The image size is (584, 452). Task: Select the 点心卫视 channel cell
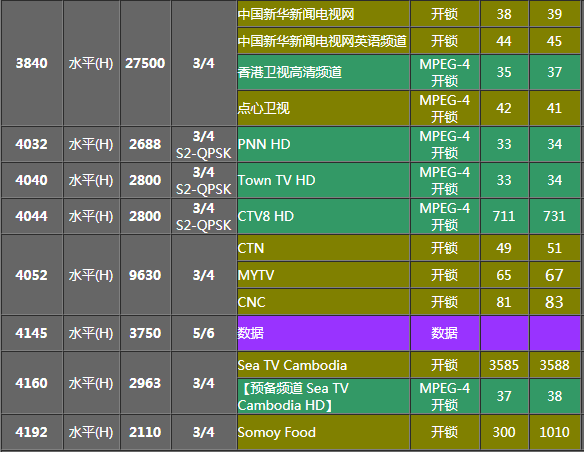pos(323,108)
